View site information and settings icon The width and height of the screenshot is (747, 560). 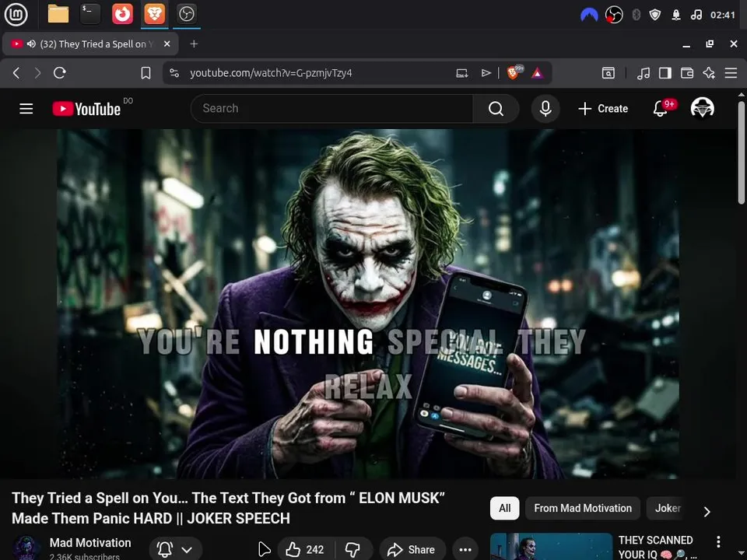tap(174, 73)
